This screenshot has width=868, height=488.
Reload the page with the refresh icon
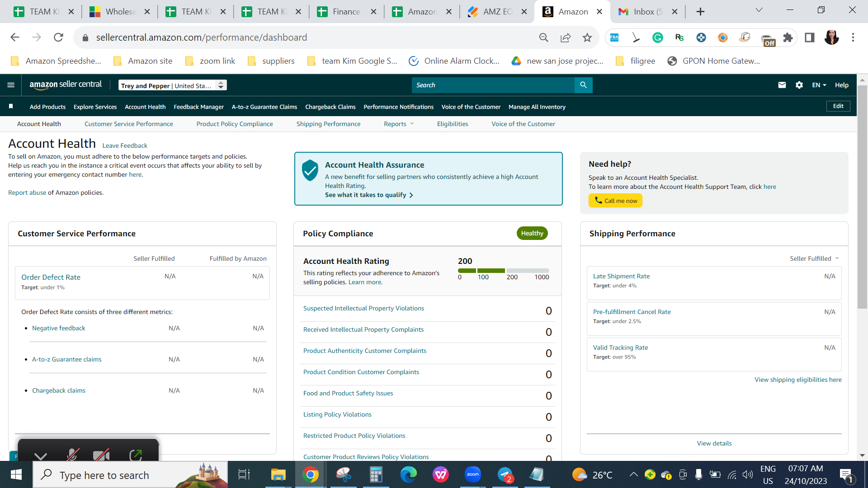click(58, 38)
